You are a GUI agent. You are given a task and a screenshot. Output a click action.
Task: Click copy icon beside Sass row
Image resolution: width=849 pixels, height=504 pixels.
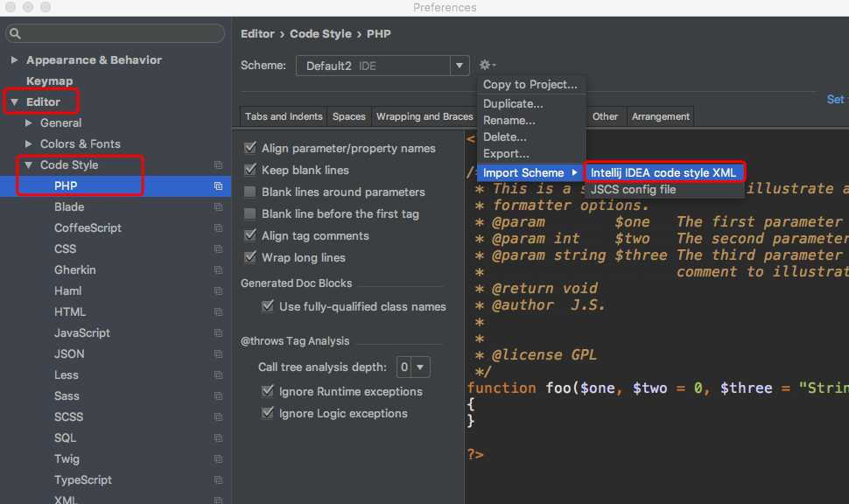pos(218,395)
